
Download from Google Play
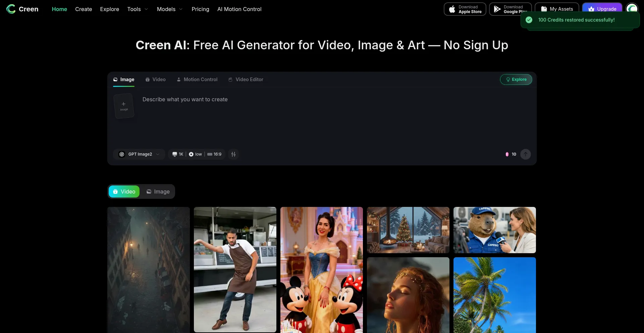[510, 9]
